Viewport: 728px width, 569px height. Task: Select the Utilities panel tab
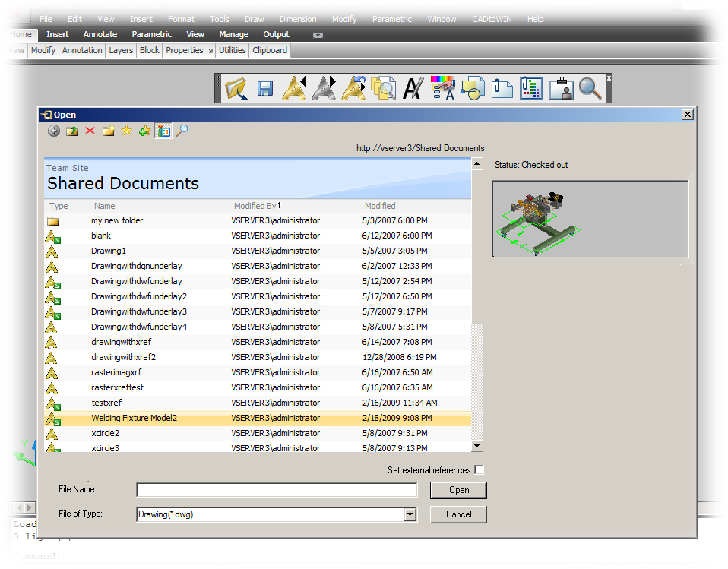pos(232,50)
